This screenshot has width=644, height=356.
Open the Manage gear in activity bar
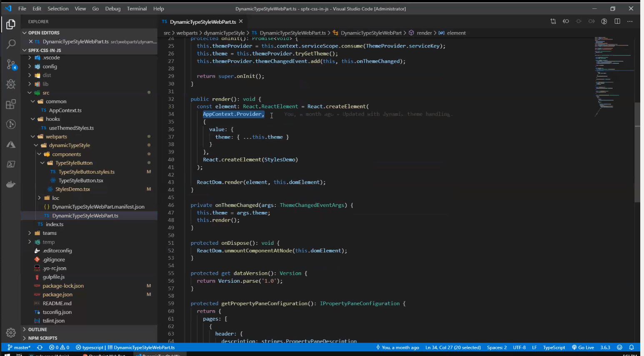tap(11, 333)
